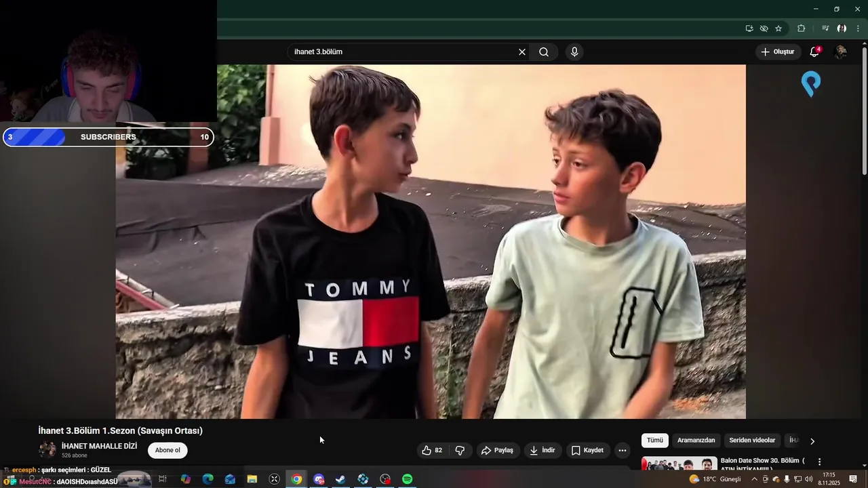Show hidden tray icons chevron
Screen dimensions: 868x488
pos(754,479)
